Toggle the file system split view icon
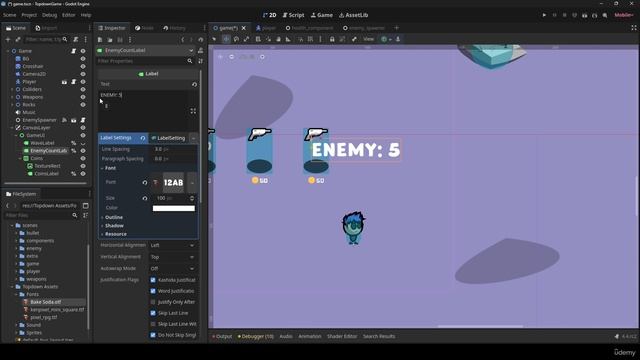The width and height of the screenshot is (640, 360). click(85, 206)
